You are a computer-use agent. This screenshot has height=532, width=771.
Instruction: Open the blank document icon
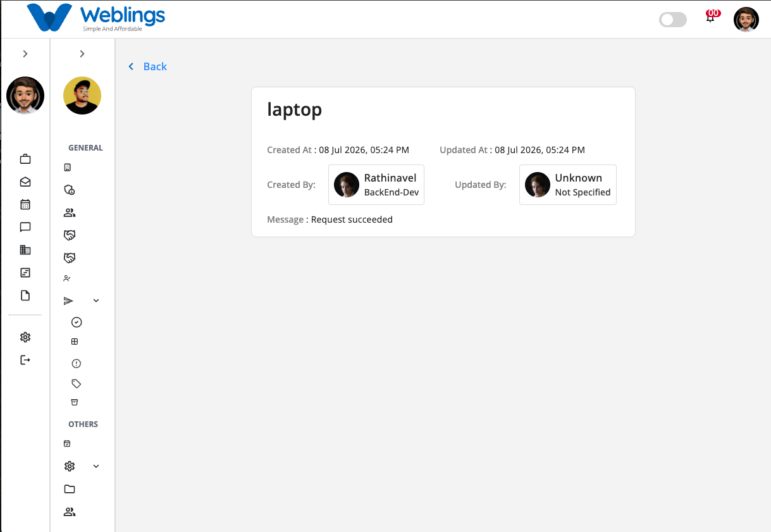pos(25,295)
